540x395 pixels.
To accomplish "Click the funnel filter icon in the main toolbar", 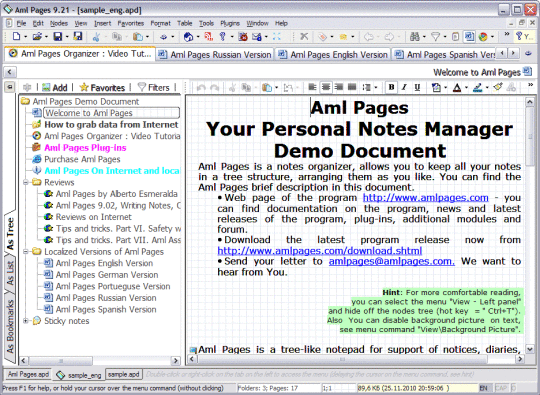I will (x=435, y=36).
